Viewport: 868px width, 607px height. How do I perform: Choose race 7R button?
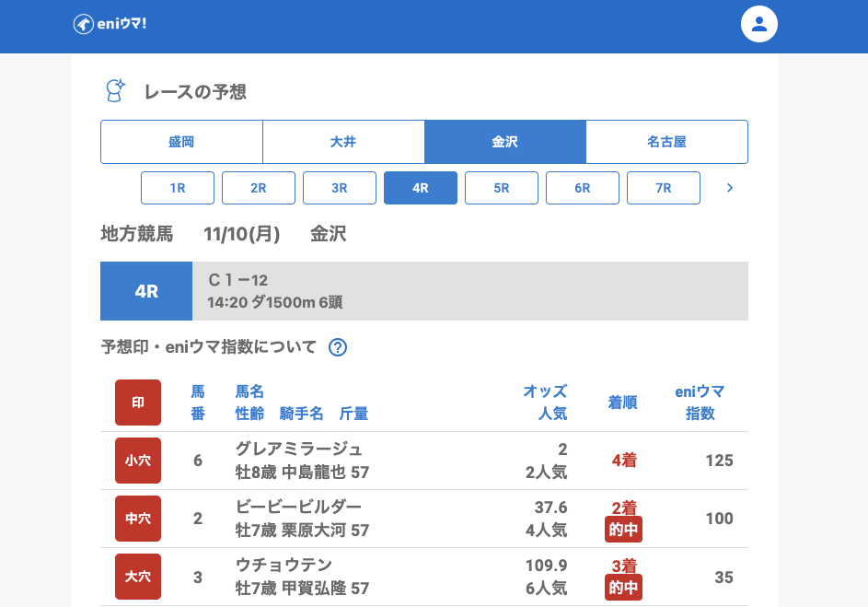[x=664, y=188]
